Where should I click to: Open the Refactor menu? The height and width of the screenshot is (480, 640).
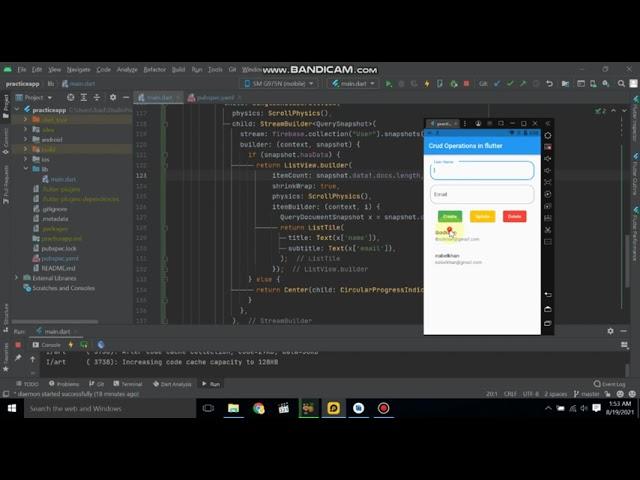[155, 70]
